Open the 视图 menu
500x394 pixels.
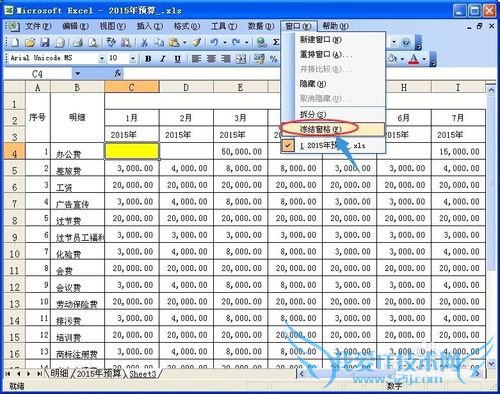click(113, 26)
